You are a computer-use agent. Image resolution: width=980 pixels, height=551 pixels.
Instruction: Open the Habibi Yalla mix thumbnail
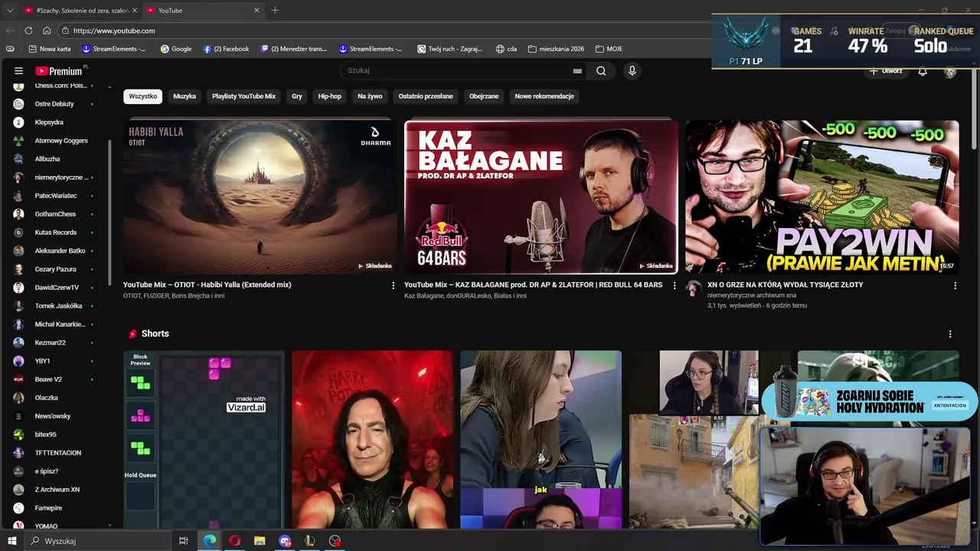click(260, 197)
